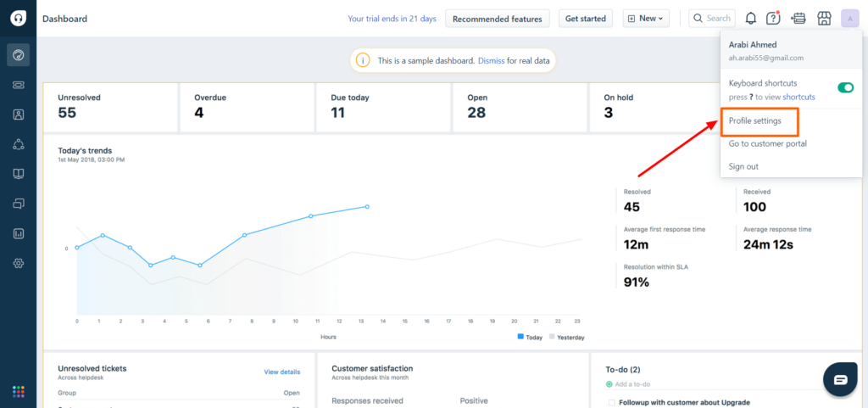The image size is (868, 408).
Task: Click the last Today chart point at hour 13
Action: point(367,206)
